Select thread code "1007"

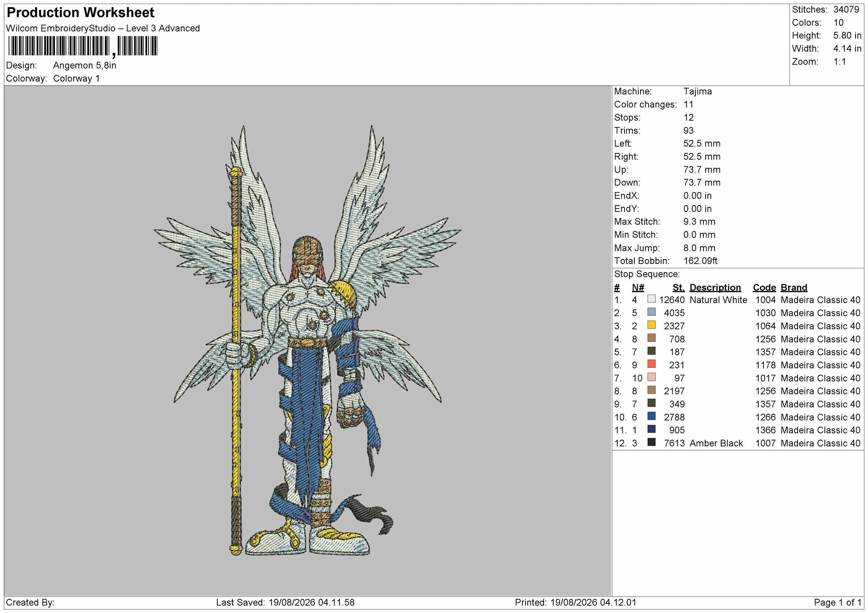765,443
